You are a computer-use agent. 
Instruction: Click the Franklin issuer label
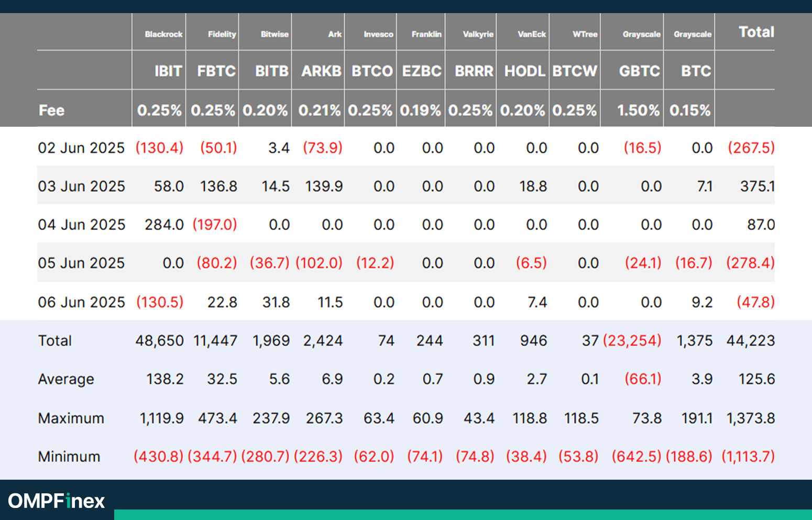click(x=426, y=34)
